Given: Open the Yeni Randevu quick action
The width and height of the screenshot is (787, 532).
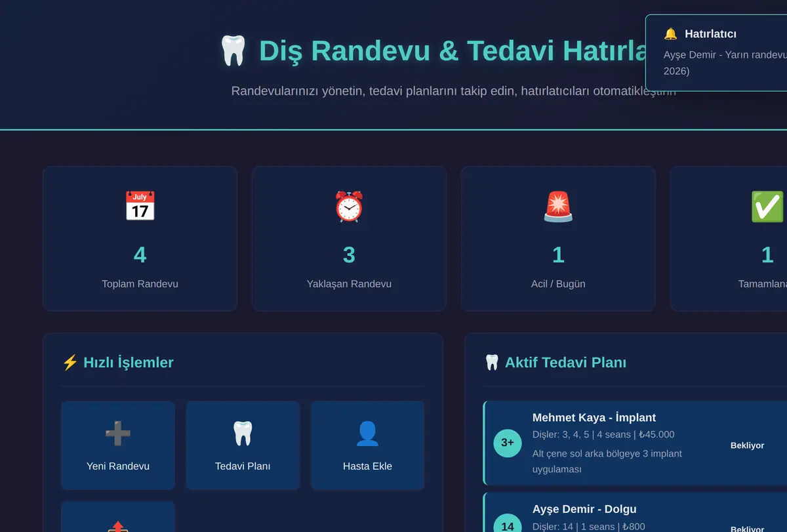Looking at the screenshot, I should 118,445.
